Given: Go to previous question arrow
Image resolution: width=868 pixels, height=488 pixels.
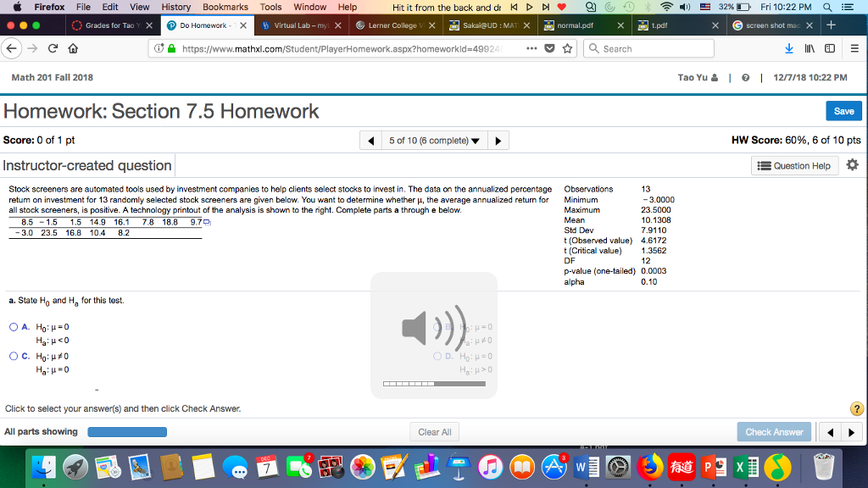Looking at the screenshot, I should (x=371, y=141).
